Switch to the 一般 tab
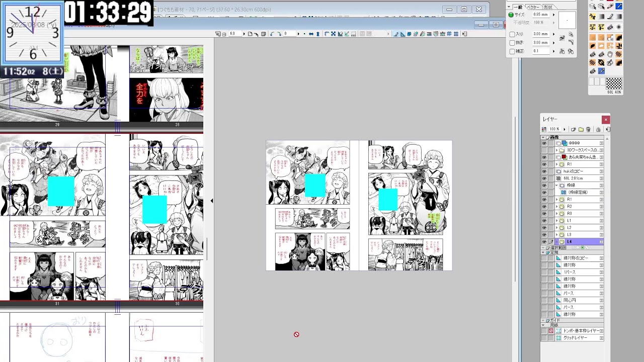Image resolution: width=644 pixels, height=362 pixels. click(518, 7)
